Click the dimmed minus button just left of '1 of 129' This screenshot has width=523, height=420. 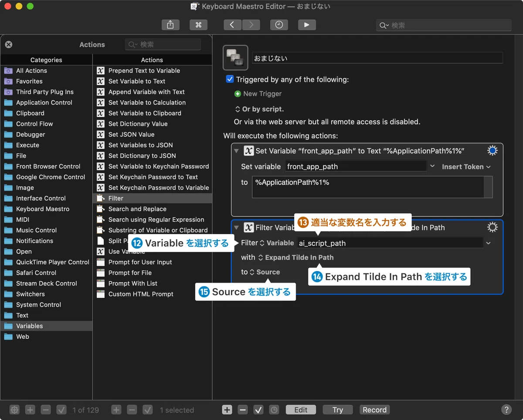point(46,410)
